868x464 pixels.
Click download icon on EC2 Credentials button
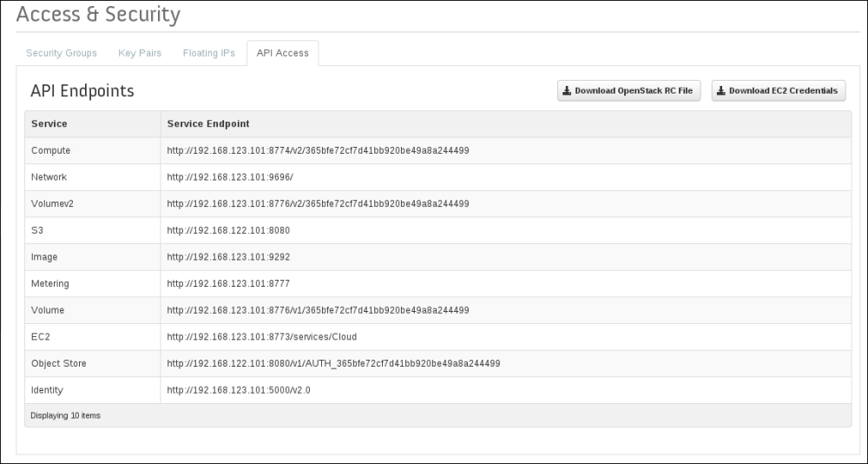click(720, 90)
